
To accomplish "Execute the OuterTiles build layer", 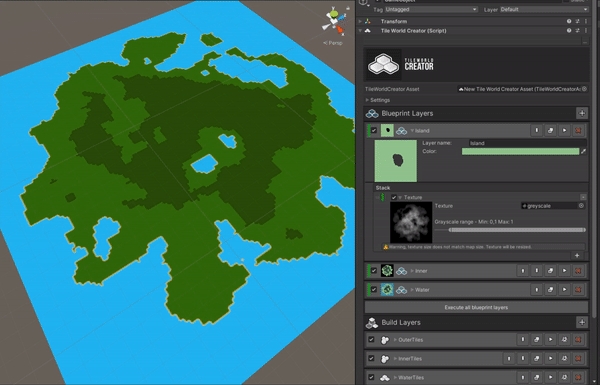I will click(550, 339).
